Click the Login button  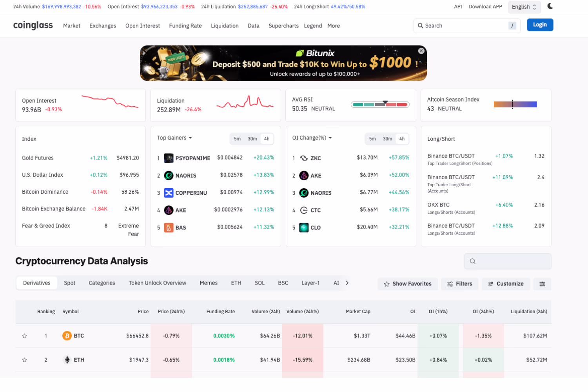point(540,24)
